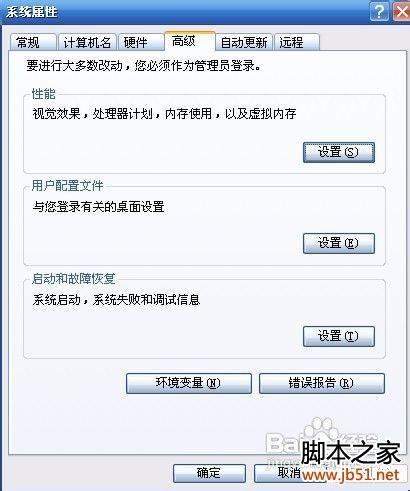Viewport: 410px width, 491px height.
Task: Select the 硬件 tab
Action: (141, 42)
